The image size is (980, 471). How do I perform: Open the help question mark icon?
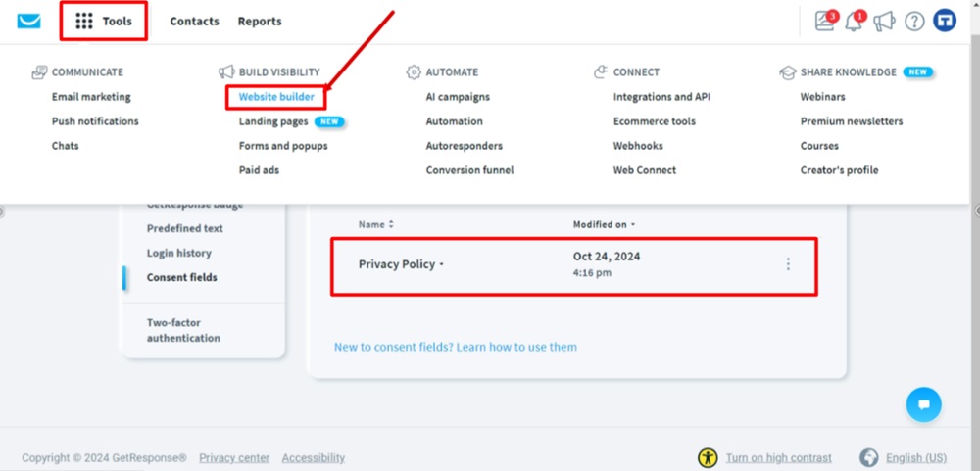(914, 22)
